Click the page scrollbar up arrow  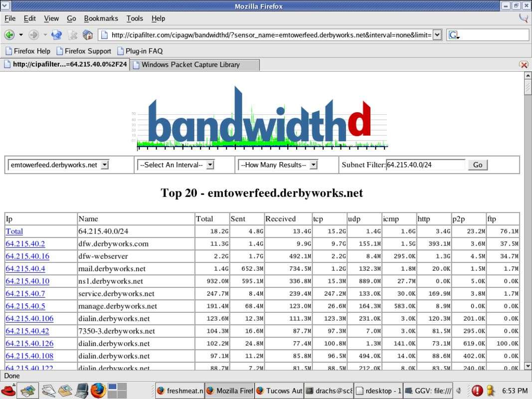528,76
